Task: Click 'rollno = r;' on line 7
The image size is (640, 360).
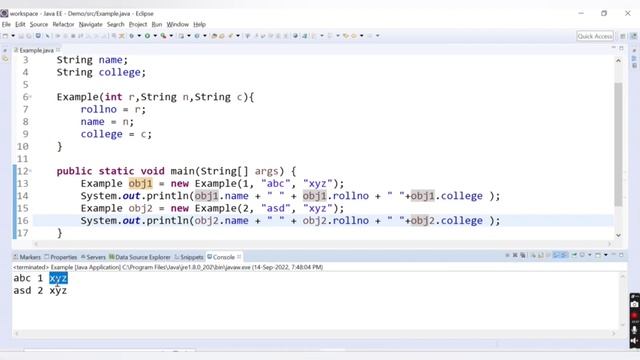Action: (113, 109)
